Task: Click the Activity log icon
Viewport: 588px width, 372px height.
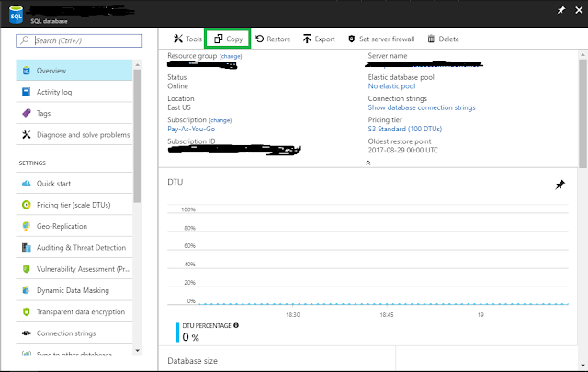Action: pos(27,92)
